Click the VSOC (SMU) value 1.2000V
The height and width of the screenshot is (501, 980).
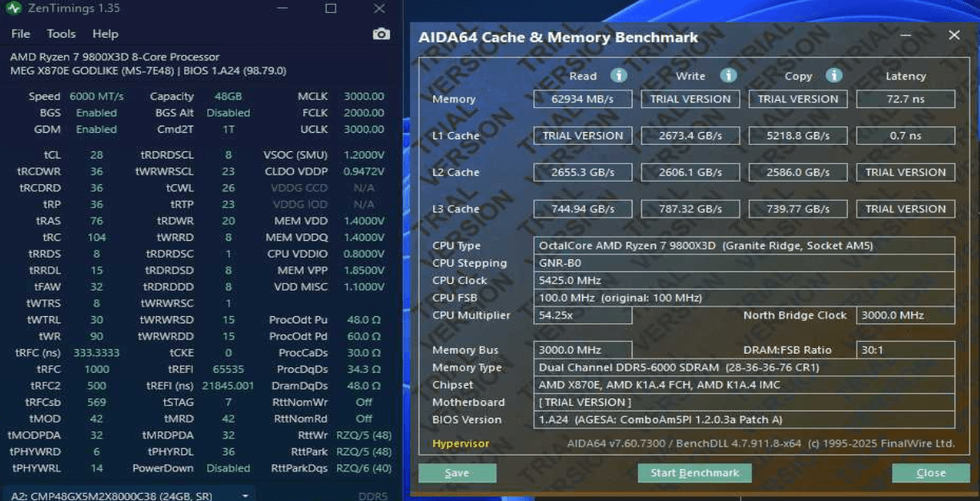[x=364, y=155]
